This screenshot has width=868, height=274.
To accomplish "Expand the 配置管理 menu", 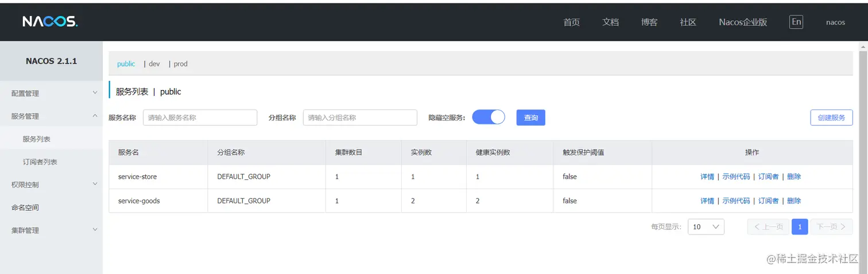I will click(51, 93).
